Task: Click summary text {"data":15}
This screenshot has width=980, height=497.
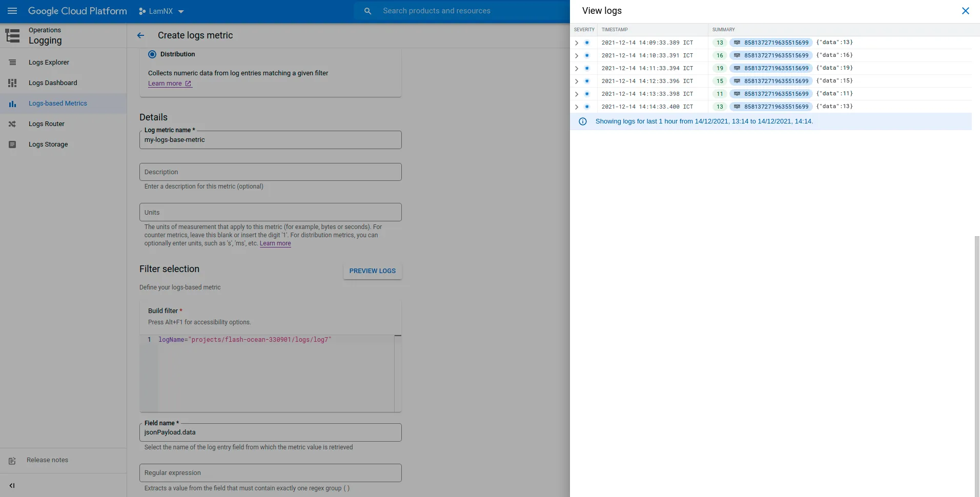Action: tap(834, 81)
